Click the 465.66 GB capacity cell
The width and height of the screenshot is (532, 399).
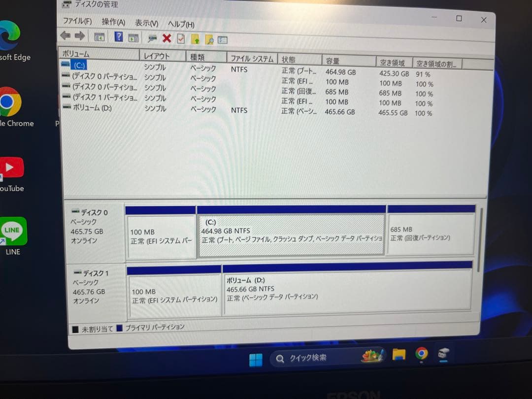click(339, 112)
